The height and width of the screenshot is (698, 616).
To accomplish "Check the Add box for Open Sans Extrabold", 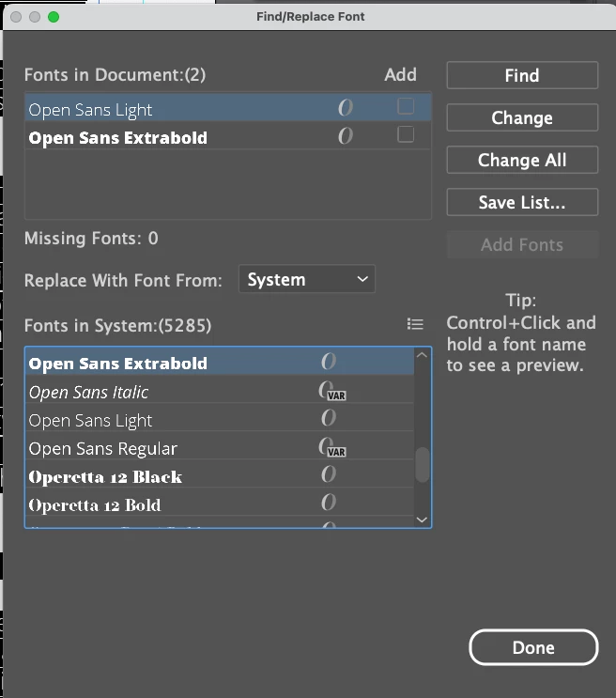I will point(406,134).
